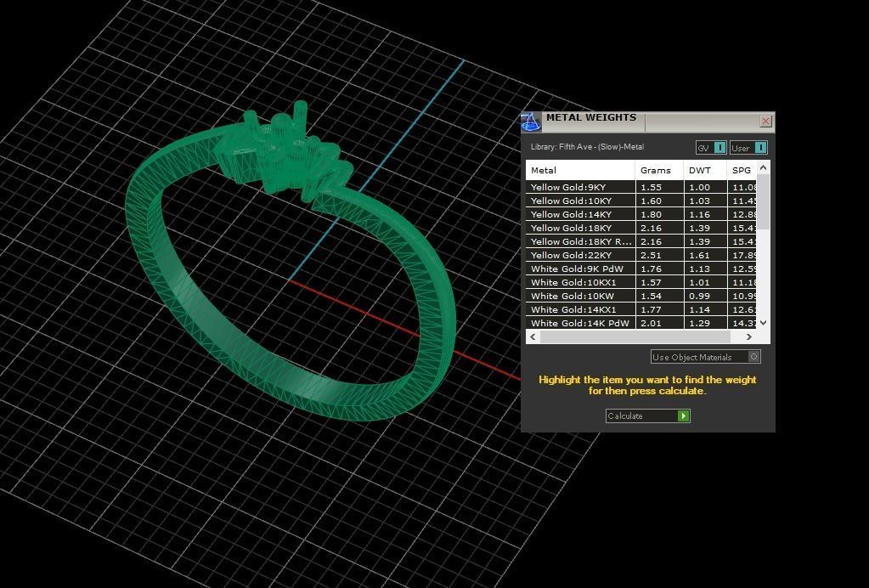Viewport: 869px width, 588px height.
Task: Click the 2.01 grams value cell
Action: coord(659,323)
